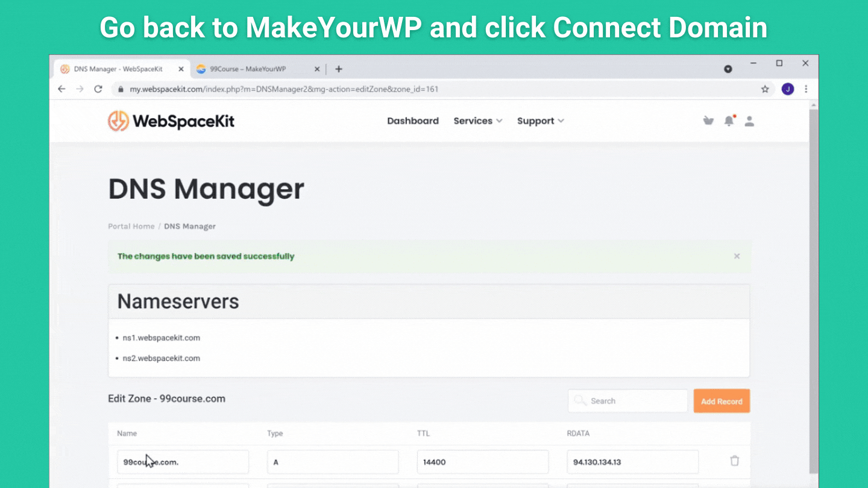Screen dimensions: 868x488
Task: Dismiss the changes saved success alert
Action: click(x=737, y=256)
